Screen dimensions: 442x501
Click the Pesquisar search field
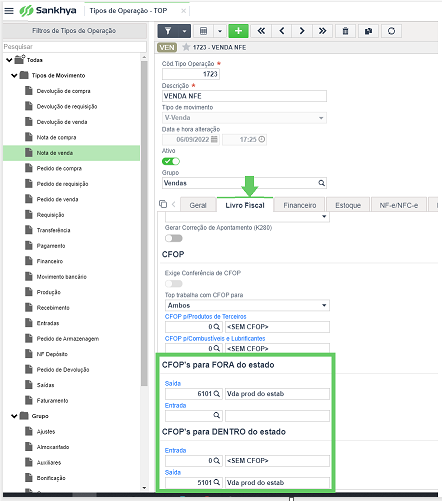click(75, 47)
